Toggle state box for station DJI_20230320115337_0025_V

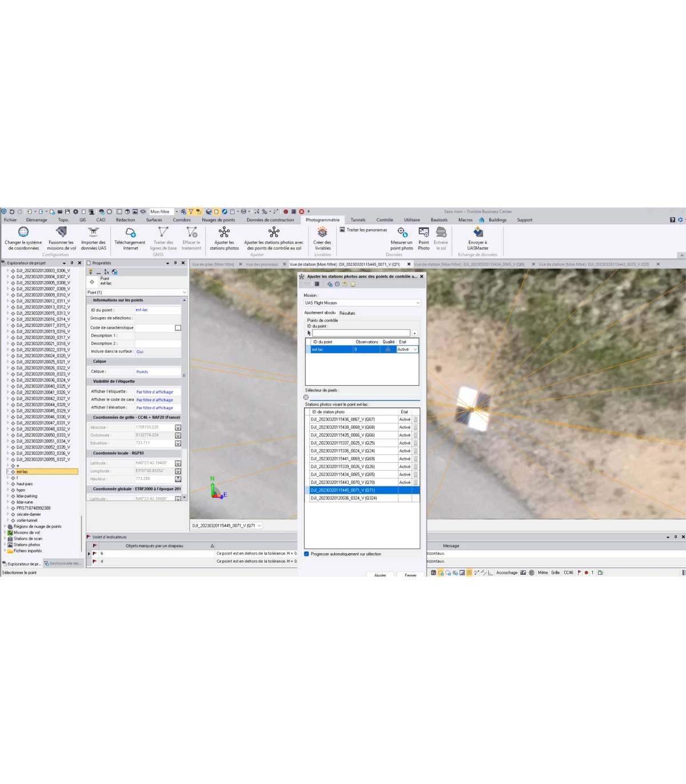[416, 443]
